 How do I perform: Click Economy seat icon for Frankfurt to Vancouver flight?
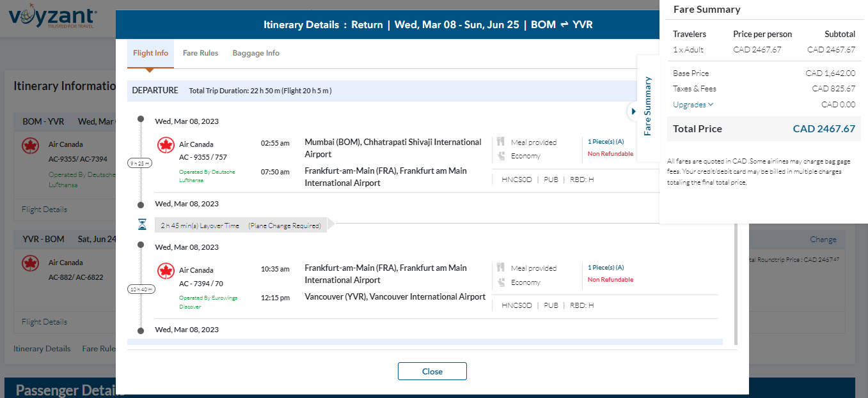pyautogui.click(x=501, y=282)
